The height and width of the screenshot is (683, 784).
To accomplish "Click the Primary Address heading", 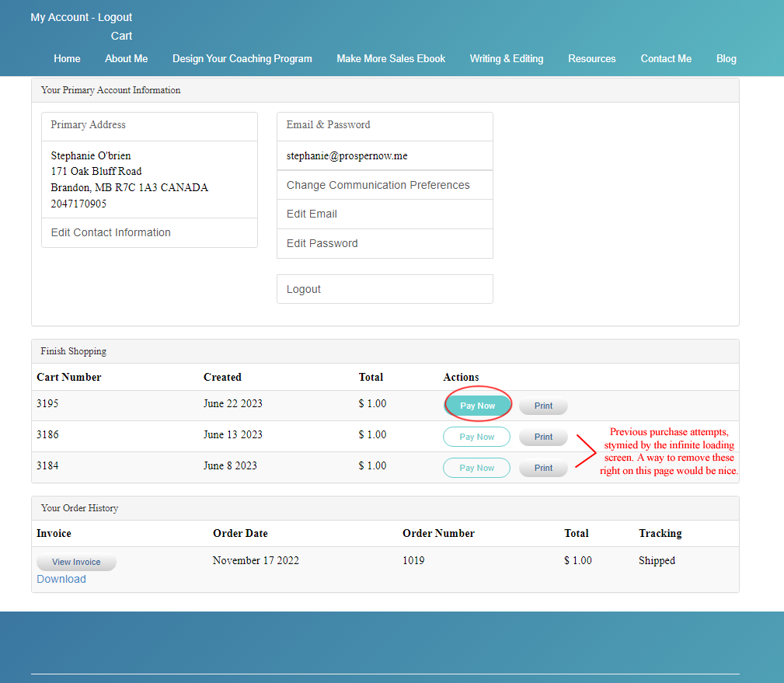I will [88, 124].
